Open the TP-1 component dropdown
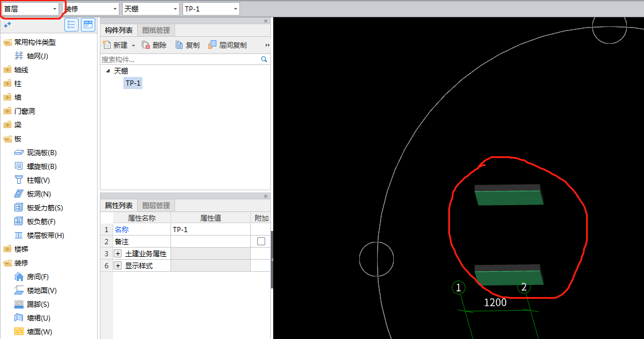The width and height of the screenshot is (644, 339). click(211, 9)
